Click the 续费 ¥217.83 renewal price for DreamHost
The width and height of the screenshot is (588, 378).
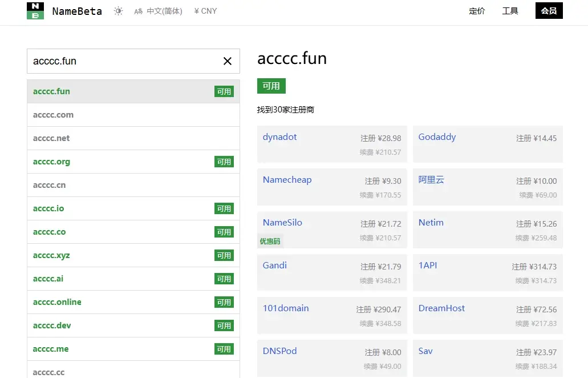click(x=536, y=324)
